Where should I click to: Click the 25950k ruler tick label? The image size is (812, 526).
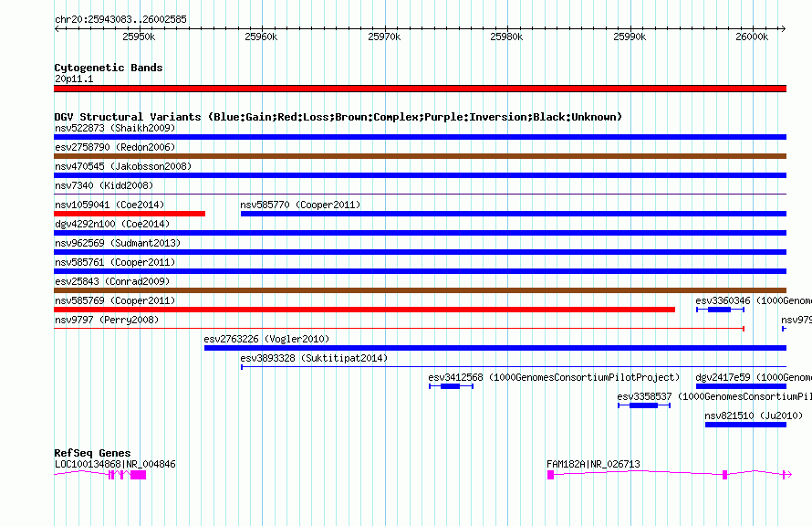pos(139,37)
